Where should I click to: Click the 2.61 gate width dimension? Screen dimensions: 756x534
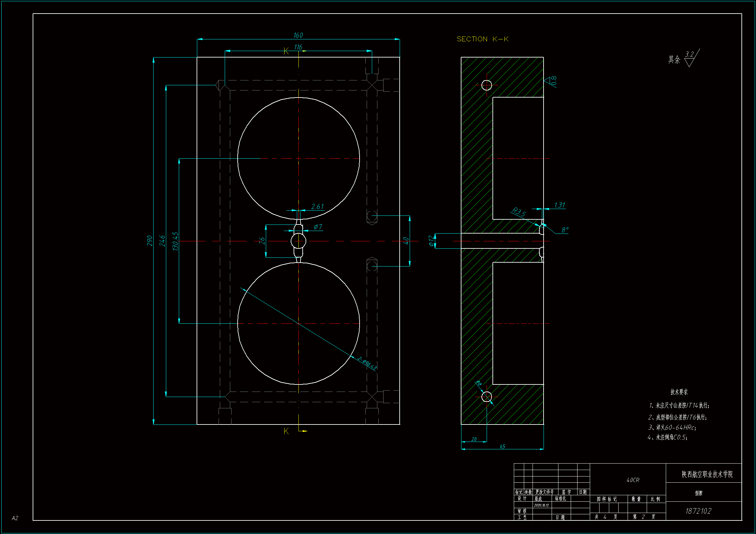click(318, 207)
